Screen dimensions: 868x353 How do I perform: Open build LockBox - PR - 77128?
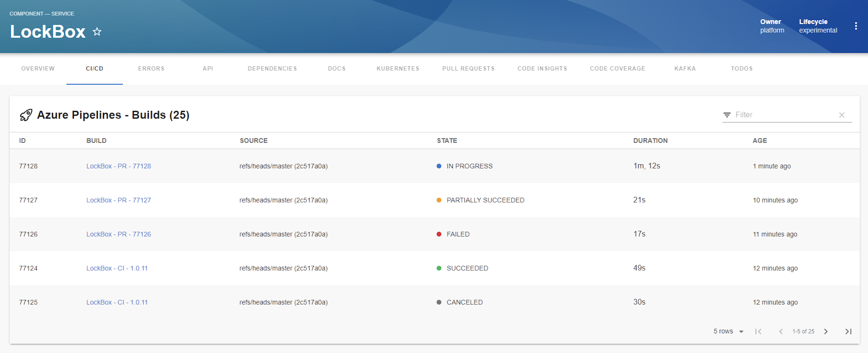(x=118, y=166)
